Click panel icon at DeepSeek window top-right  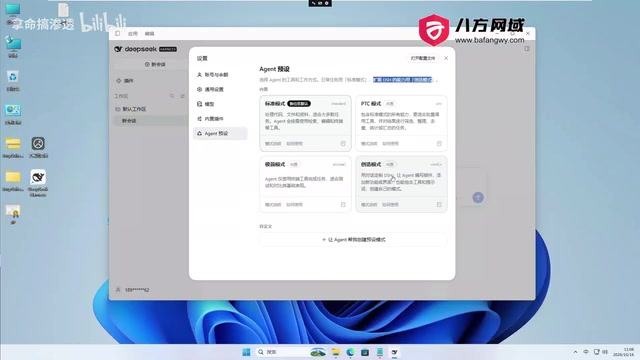pos(527,49)
